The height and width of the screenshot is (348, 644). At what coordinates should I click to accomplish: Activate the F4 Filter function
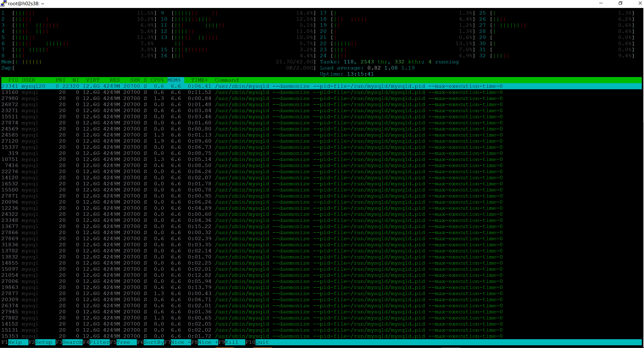coord(96,342)
